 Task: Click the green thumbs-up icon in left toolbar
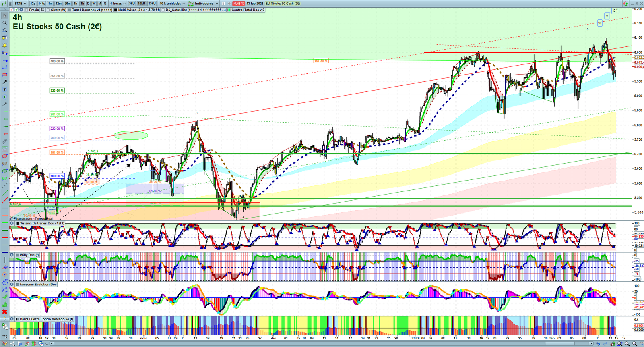pos(4,304)
